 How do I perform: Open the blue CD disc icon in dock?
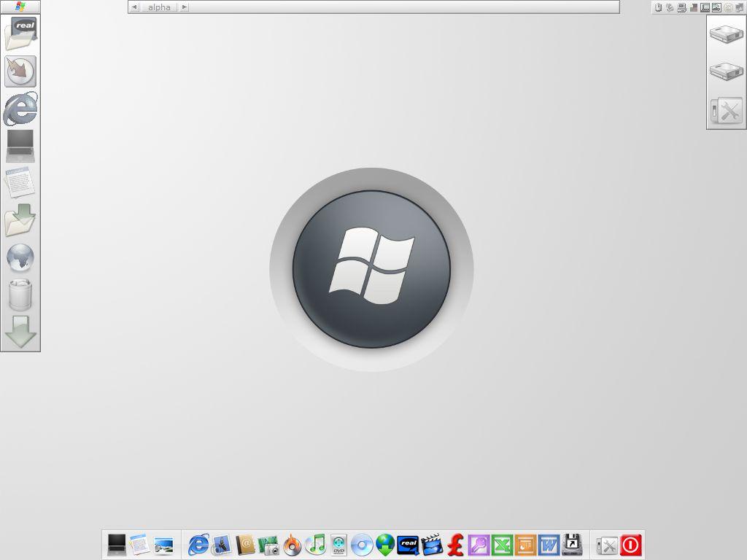pos(362,545)
